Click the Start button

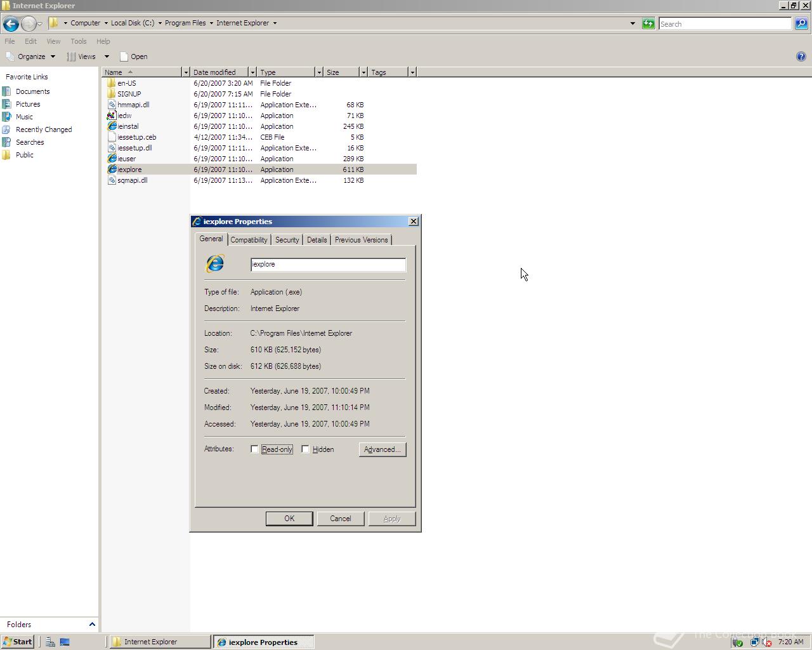(x=17, y=642)
